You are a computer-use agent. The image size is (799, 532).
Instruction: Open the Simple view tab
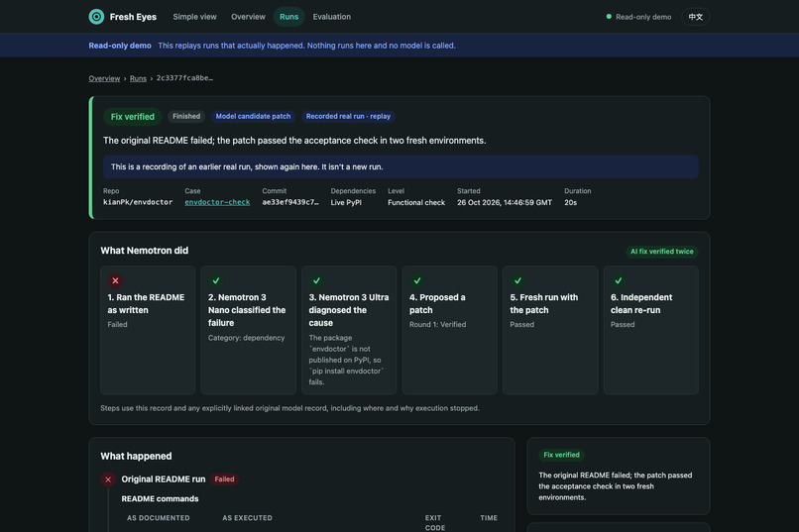(x=194, y=17)
